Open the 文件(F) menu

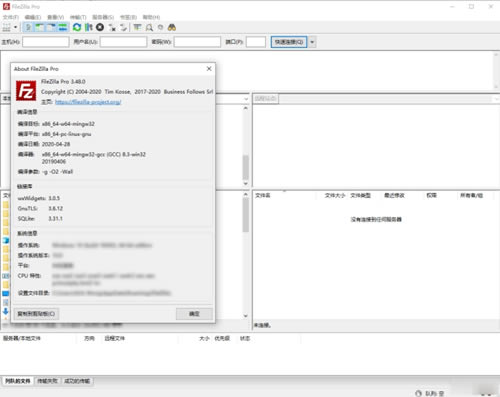[11, 17]
